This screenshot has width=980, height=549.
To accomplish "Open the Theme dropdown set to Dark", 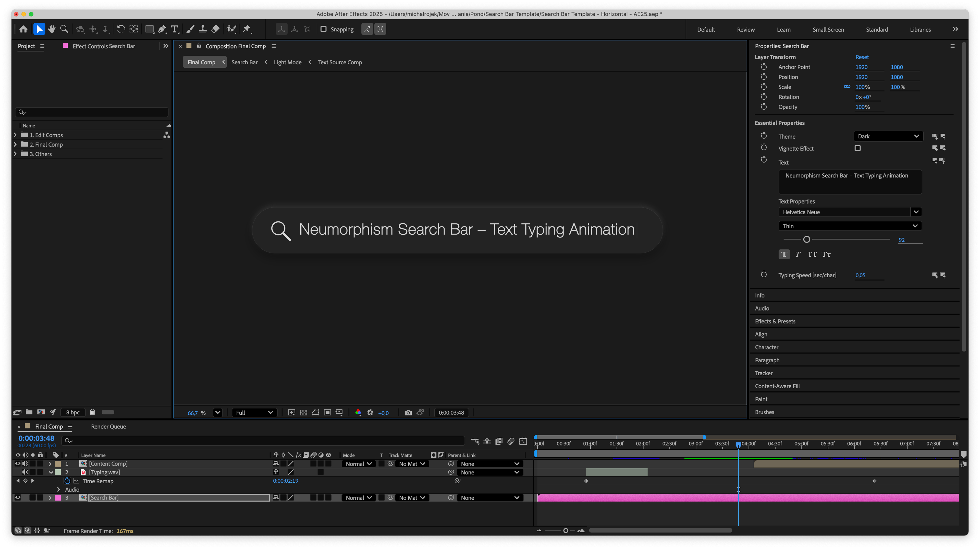I will (888, 136).
